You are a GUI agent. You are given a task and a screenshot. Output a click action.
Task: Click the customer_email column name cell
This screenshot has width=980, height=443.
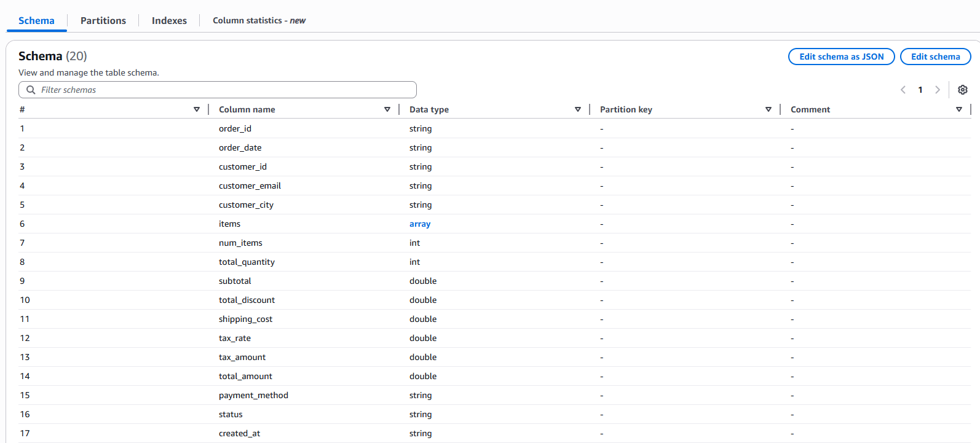[x=250, y=186]
